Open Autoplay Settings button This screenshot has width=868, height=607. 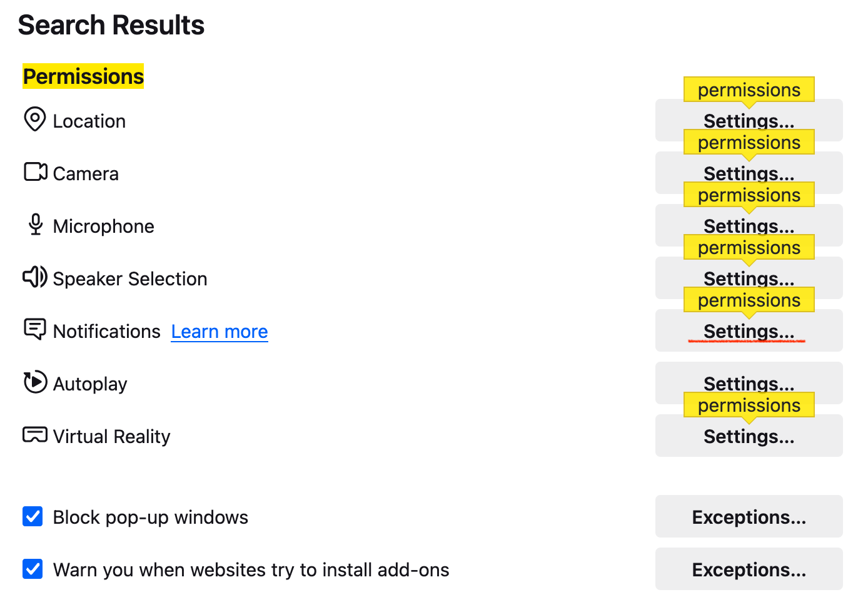(748, 382)
